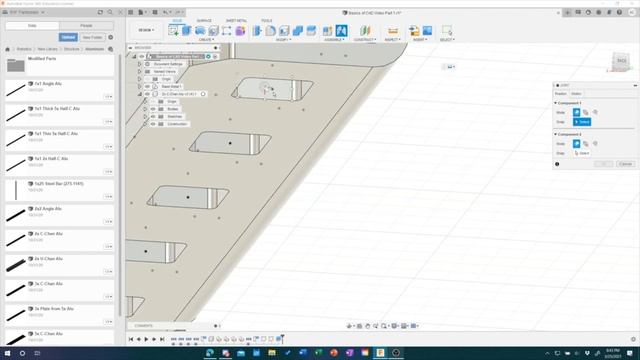
Task: Expand Base Metal 1 node
Action: tap(140, 87)
